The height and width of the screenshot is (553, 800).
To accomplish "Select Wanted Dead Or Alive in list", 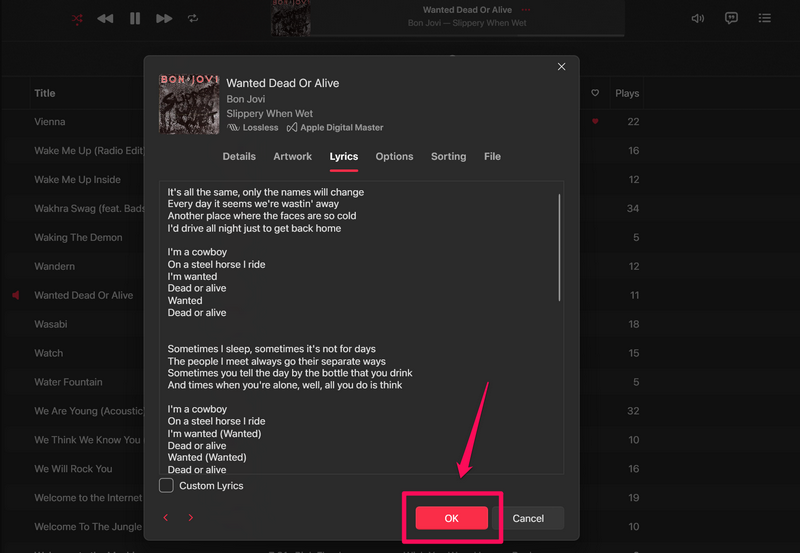I will pos(84,295).
